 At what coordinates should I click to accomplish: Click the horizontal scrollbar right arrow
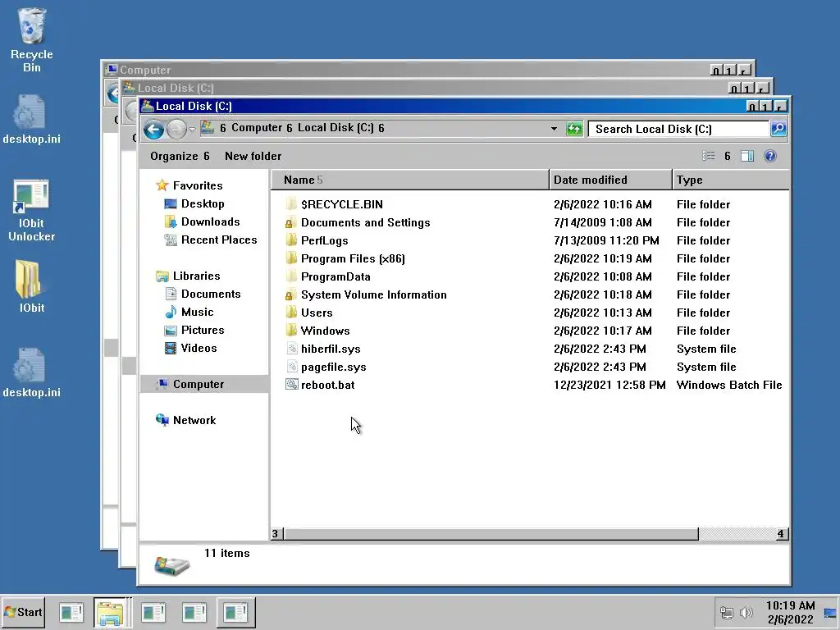(x=782, y=533)
